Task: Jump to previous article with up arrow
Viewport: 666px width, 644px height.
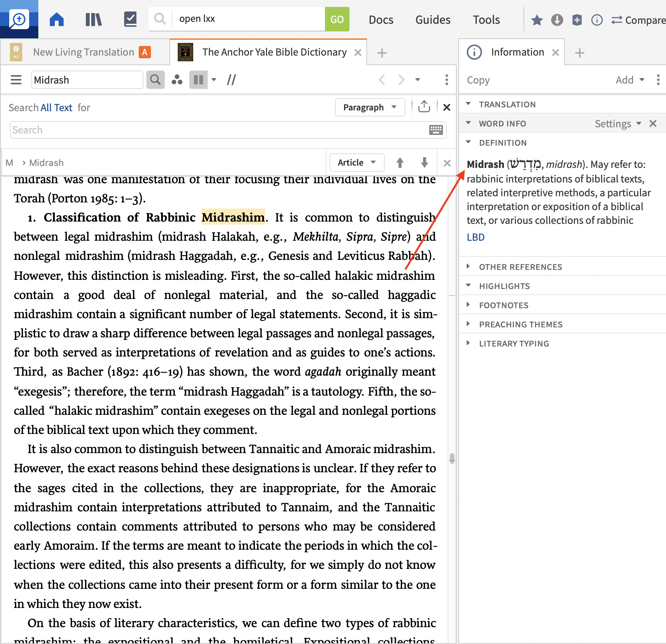Action: (x=400, y=163)
